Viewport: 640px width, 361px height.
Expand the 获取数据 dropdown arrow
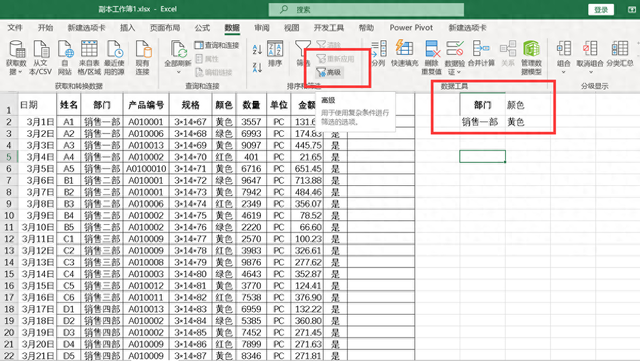[20, 72]
